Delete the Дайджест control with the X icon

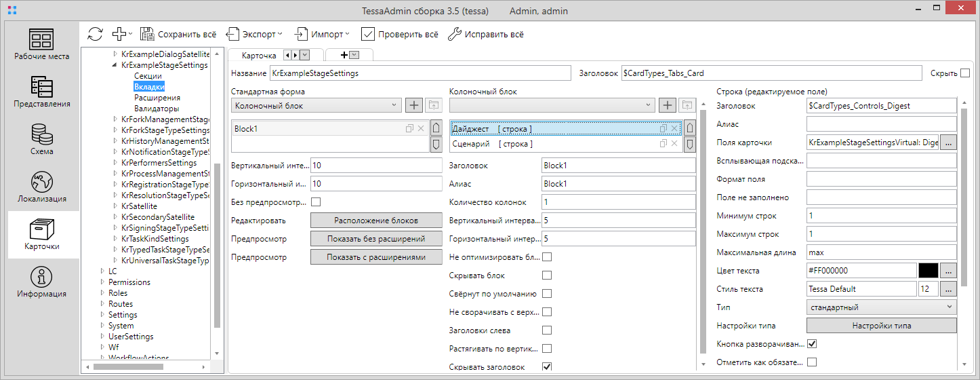point(674,128)
